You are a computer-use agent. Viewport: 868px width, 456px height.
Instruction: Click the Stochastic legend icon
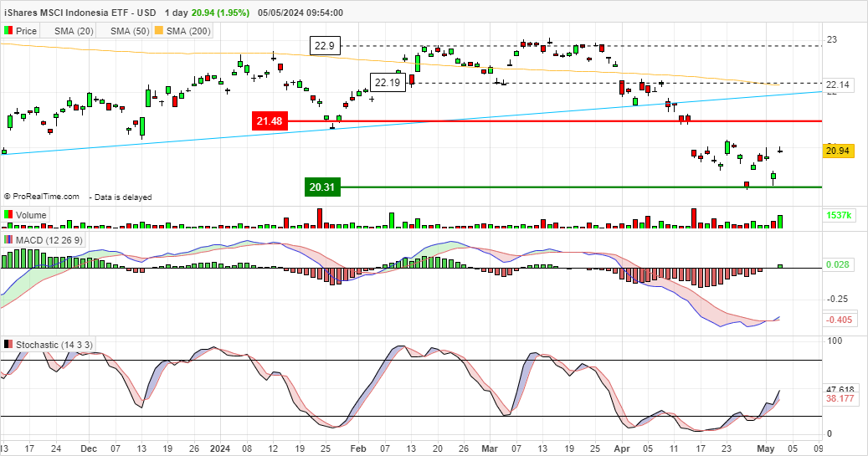[x=8, y=344]
